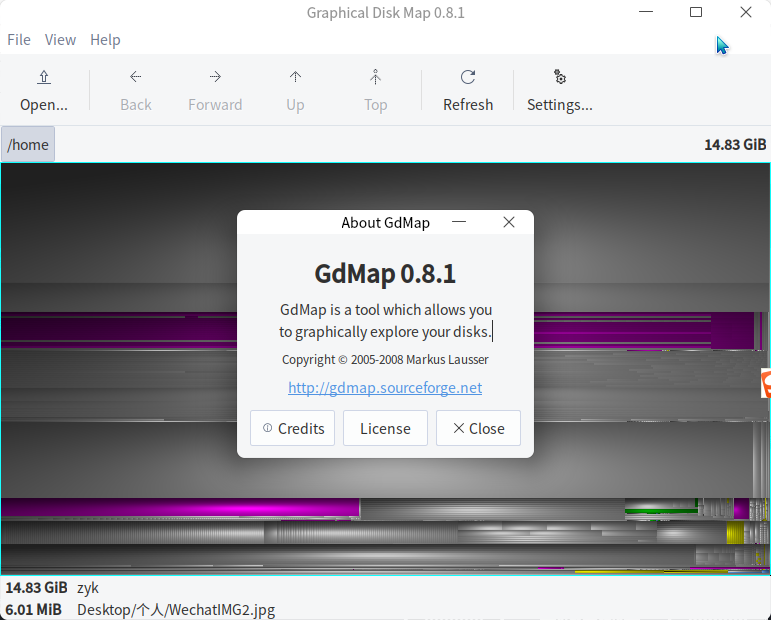Click the /home path button
The width and height of the screenshot is (771, 620).
pos(28,145)
